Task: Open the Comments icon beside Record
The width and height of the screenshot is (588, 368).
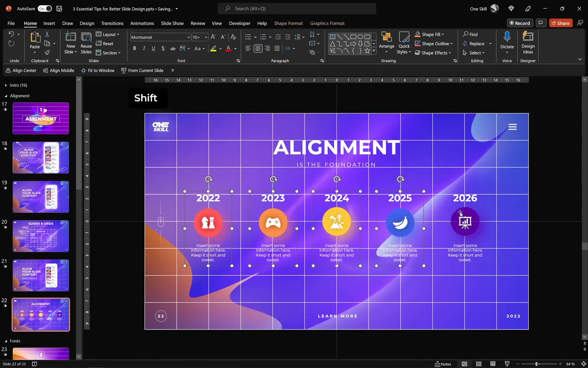Action: (540, 23)
